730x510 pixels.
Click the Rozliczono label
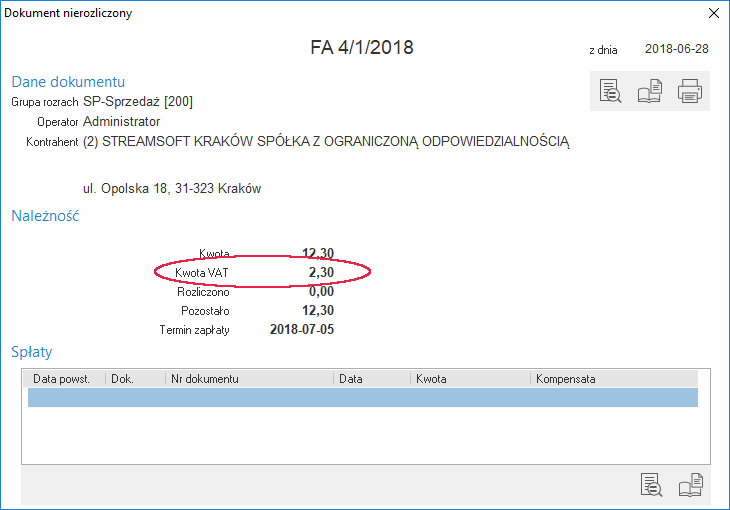[x=203, y=292]
